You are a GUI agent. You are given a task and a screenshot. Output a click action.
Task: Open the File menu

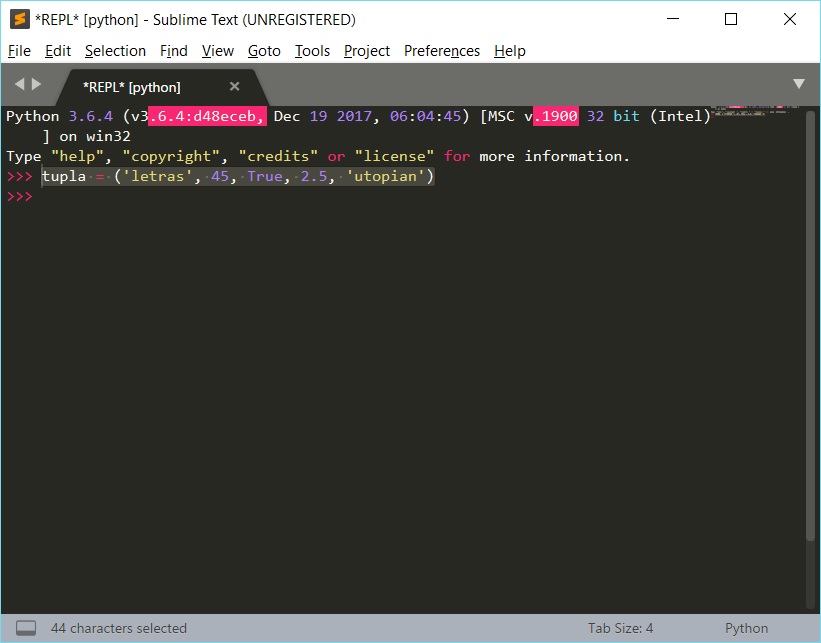coord(19,51)
